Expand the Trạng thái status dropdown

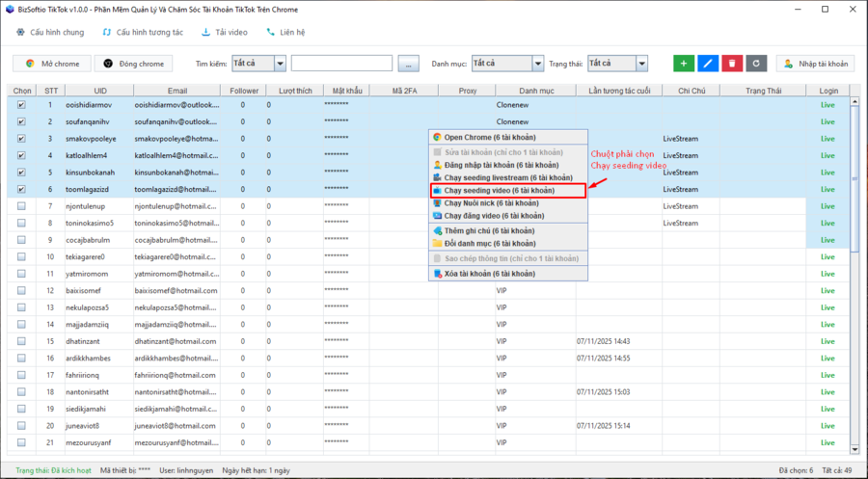point(641,64)
